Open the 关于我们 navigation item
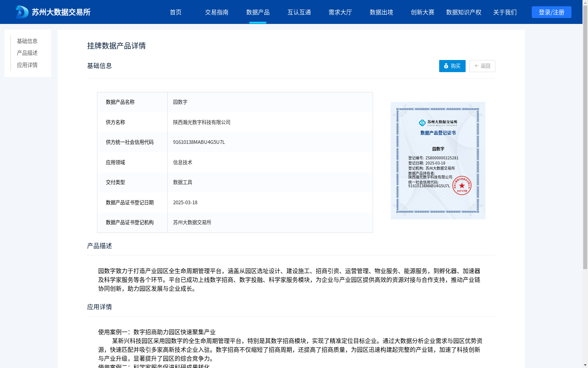 point(505,12)
